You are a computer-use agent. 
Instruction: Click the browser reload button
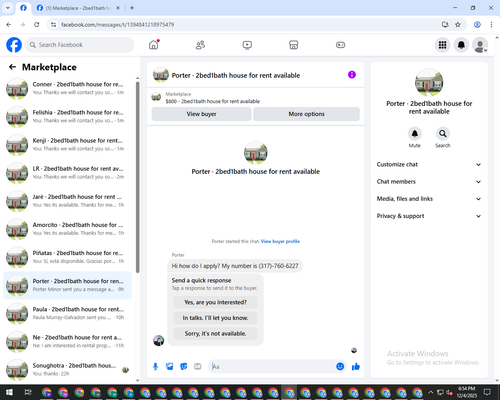pos(37,25)
